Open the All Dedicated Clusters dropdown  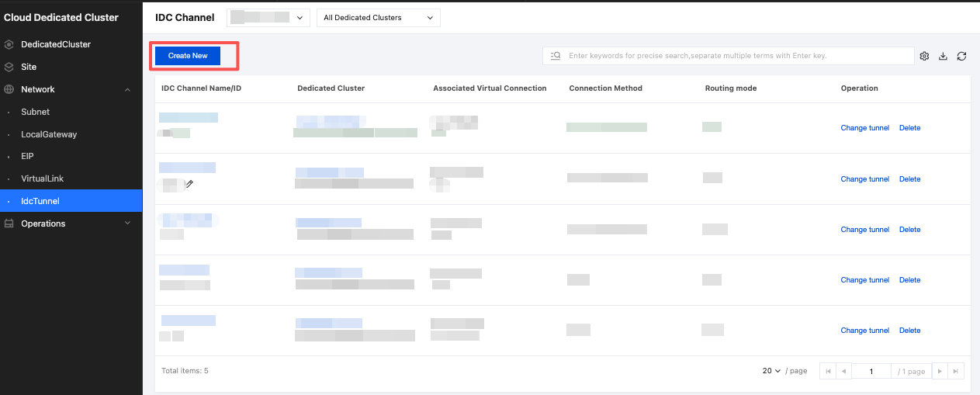point(378,18)
